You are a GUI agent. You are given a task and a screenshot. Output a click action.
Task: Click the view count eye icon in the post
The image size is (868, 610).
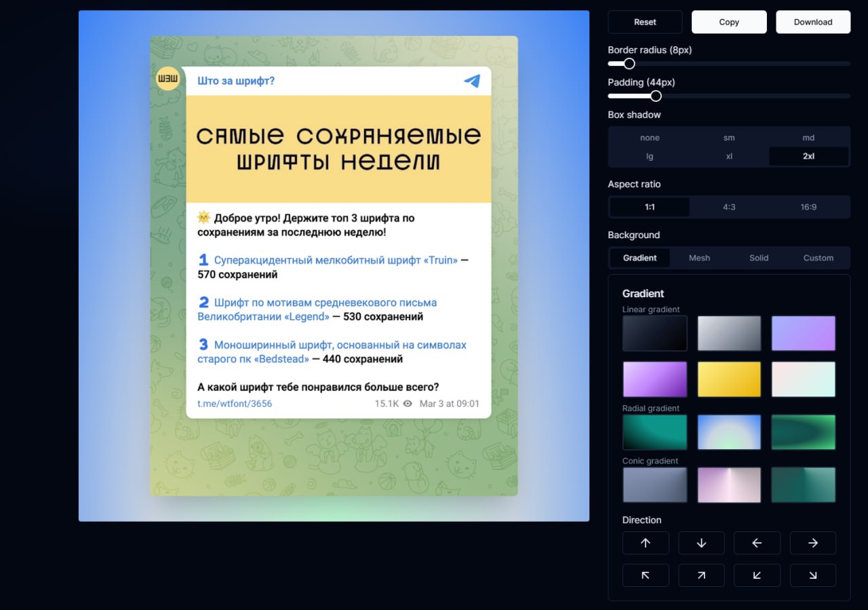click(409, 403)
